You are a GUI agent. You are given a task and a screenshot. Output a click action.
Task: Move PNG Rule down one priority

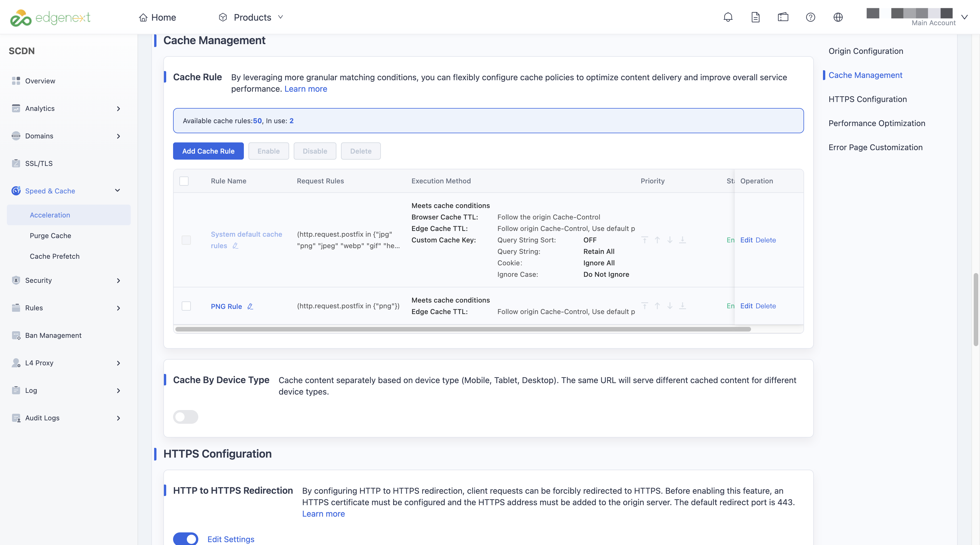click(x=670, y=306)
